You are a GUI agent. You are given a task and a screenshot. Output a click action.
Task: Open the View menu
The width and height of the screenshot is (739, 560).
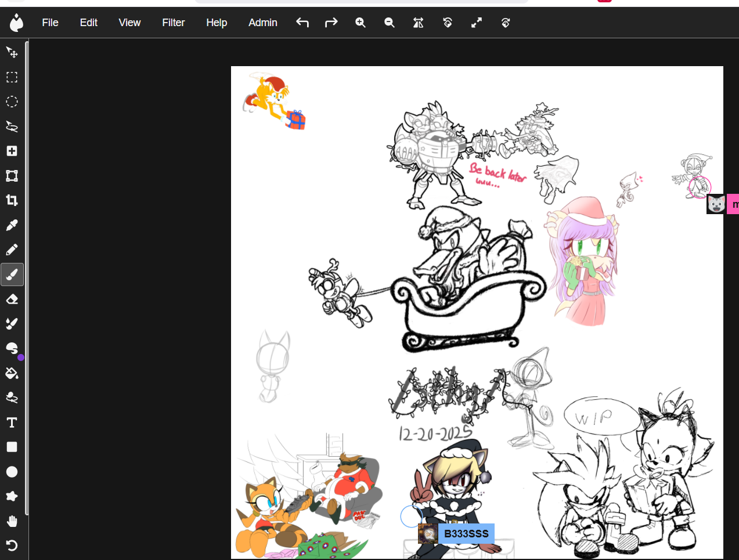pyautogui.click(x=129, y=23)
